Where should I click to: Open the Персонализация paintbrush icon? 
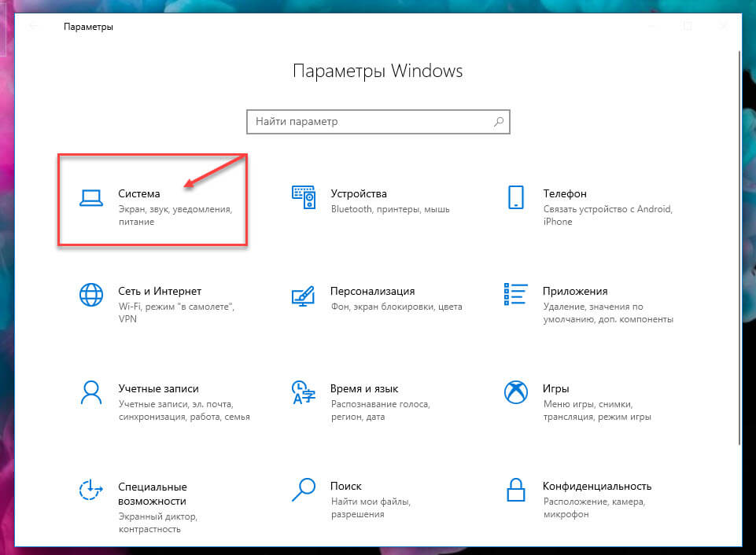pyautogui.click(x=304, y=296)
